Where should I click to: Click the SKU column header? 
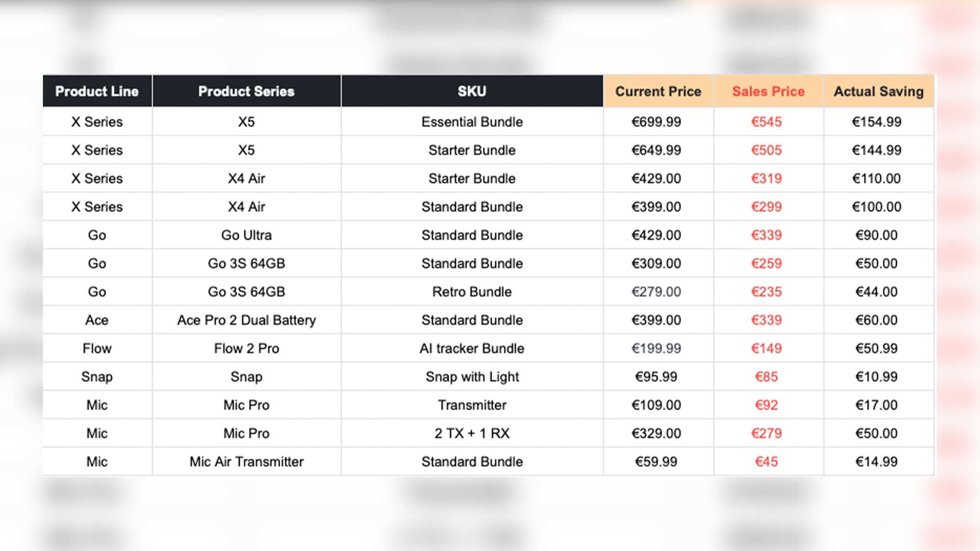(x=472, y=91)
